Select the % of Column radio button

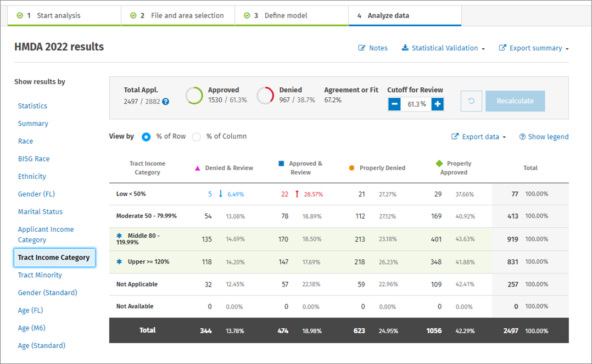tap(197, 137)
